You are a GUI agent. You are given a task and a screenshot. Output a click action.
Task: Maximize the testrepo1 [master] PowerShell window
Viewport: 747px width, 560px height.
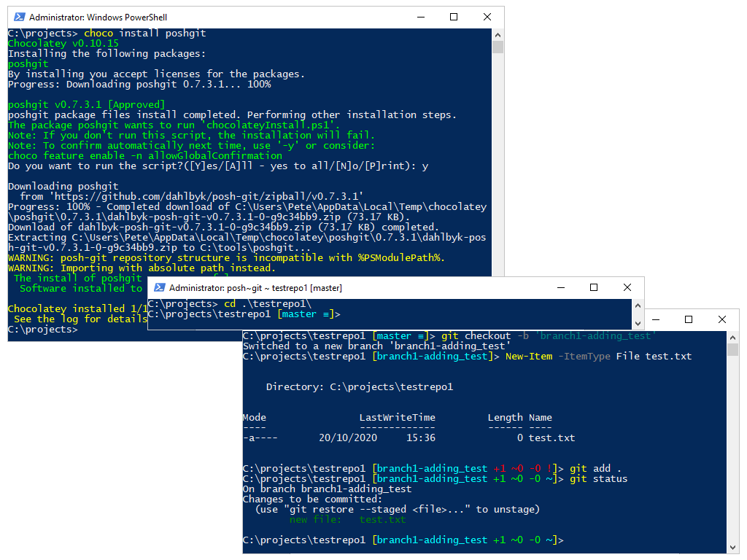tap(595, 287)
